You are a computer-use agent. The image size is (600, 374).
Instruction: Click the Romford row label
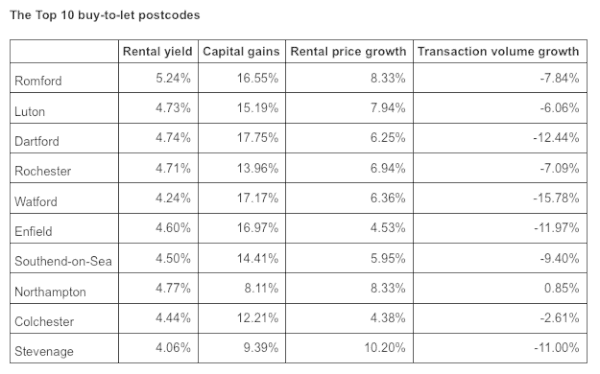click(38, 81)
